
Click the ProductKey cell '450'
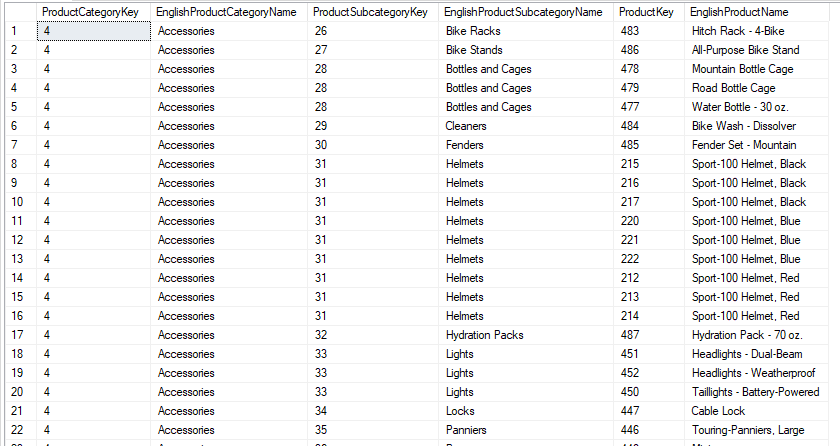point(649,392)
